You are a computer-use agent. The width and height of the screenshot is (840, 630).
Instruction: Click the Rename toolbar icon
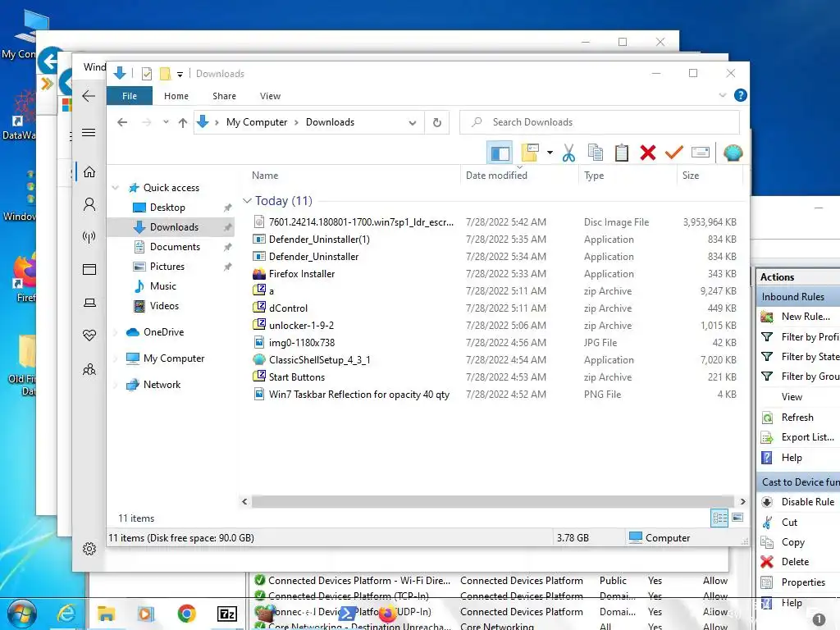701,153
